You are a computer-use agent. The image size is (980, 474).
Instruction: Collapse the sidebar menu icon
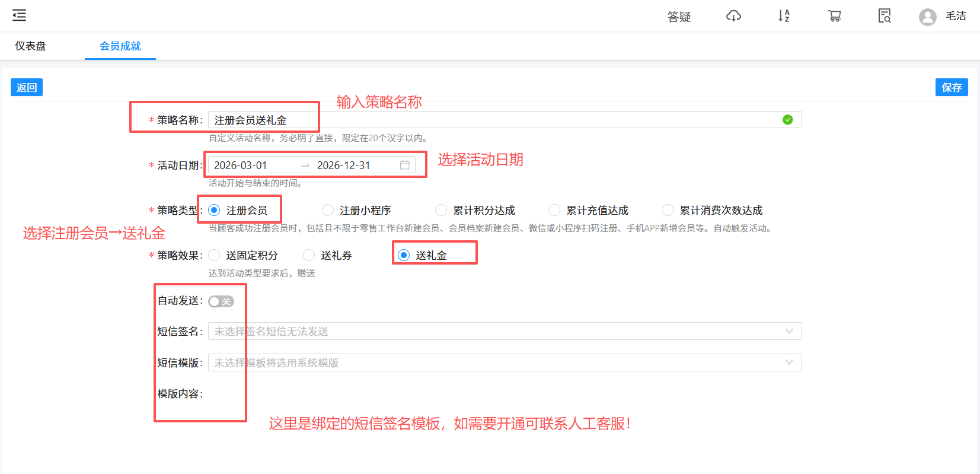coord(20,15)
